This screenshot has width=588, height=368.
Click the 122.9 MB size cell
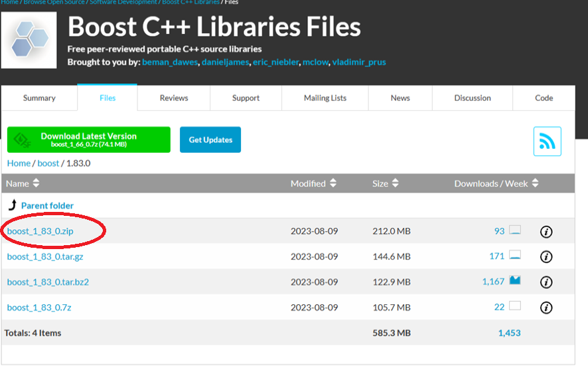[x=392, y=282]
